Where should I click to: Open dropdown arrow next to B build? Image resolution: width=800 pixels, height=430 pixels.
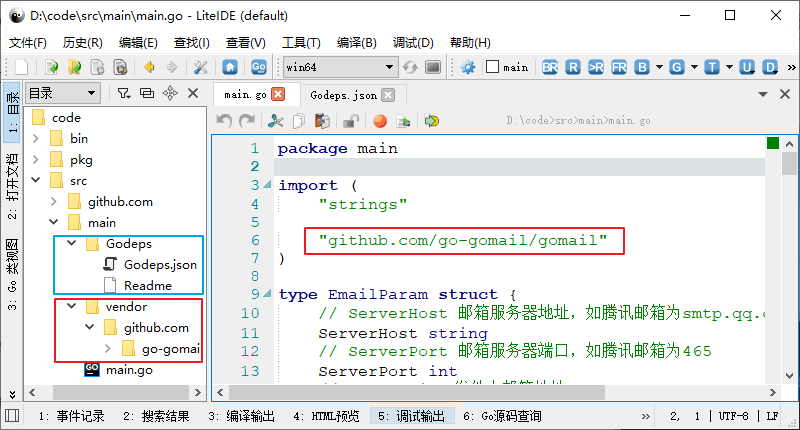(x=659, y=67)
